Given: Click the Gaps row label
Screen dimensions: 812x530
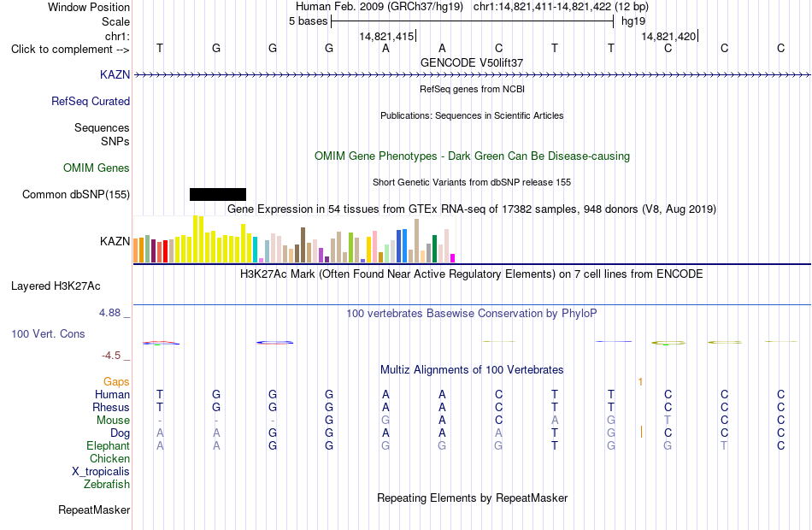Looking at the screenshot, I should 116,382.
